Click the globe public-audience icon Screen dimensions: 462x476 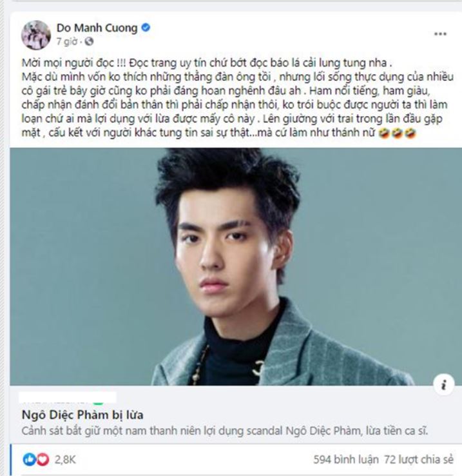[89, 41]
